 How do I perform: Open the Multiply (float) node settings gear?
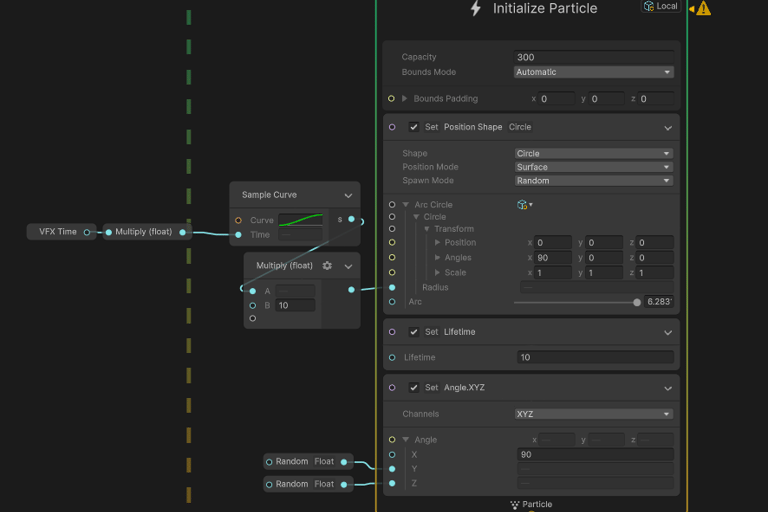(x=327, y=266)
